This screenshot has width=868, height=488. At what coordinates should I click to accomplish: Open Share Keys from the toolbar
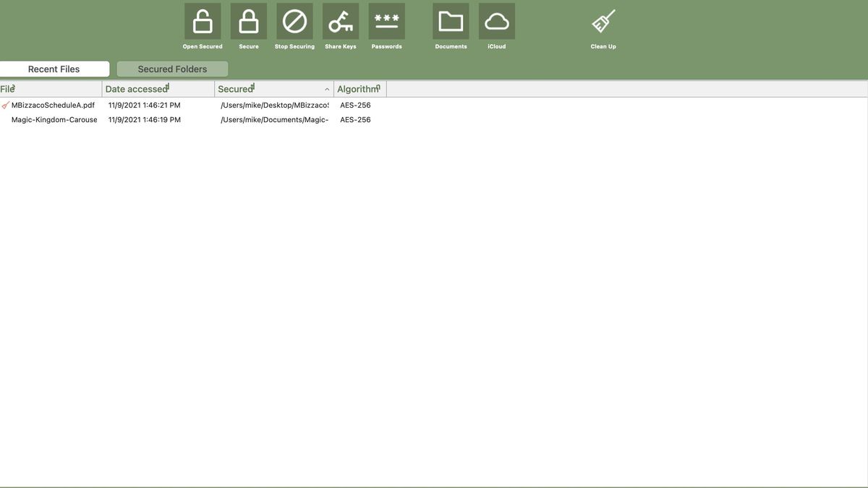[x=341, y=22]
